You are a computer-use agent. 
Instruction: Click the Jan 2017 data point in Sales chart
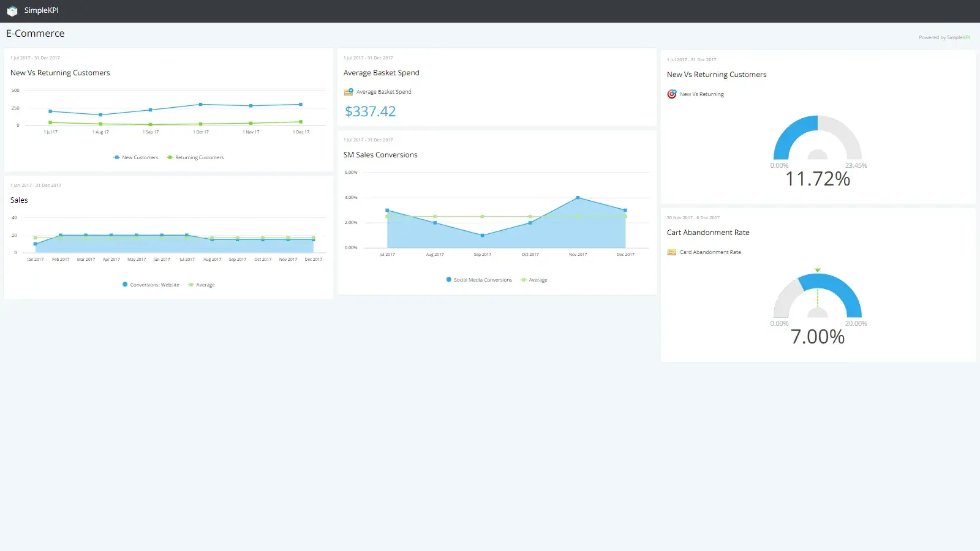point(36,244)
